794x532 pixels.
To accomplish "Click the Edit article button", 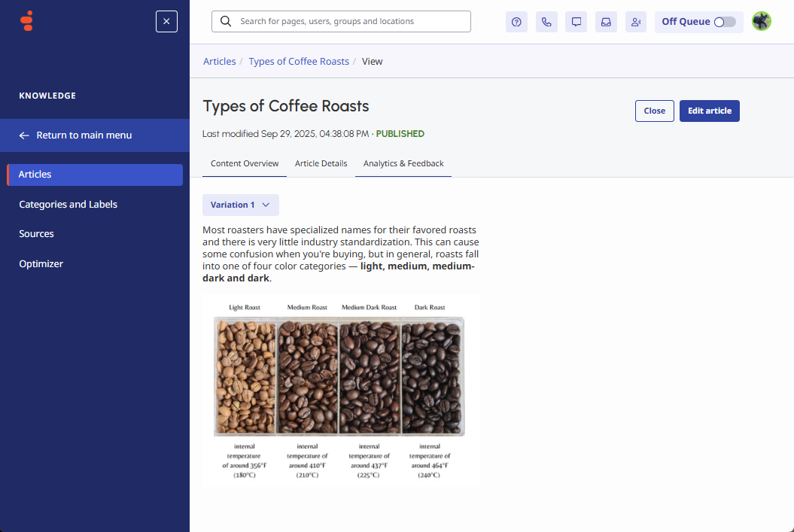I will point(709,111).
